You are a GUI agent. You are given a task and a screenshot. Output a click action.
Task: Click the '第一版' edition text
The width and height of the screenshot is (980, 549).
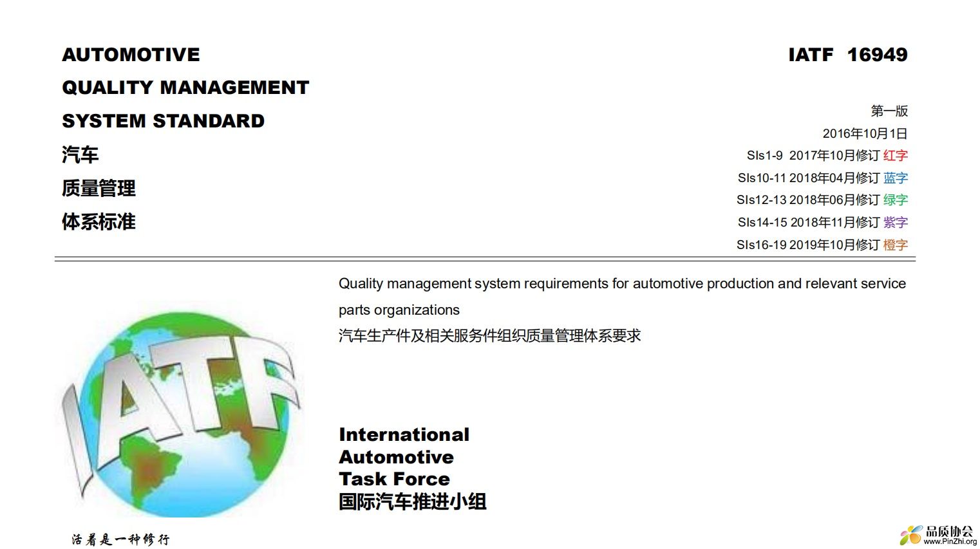coord(889,111)
